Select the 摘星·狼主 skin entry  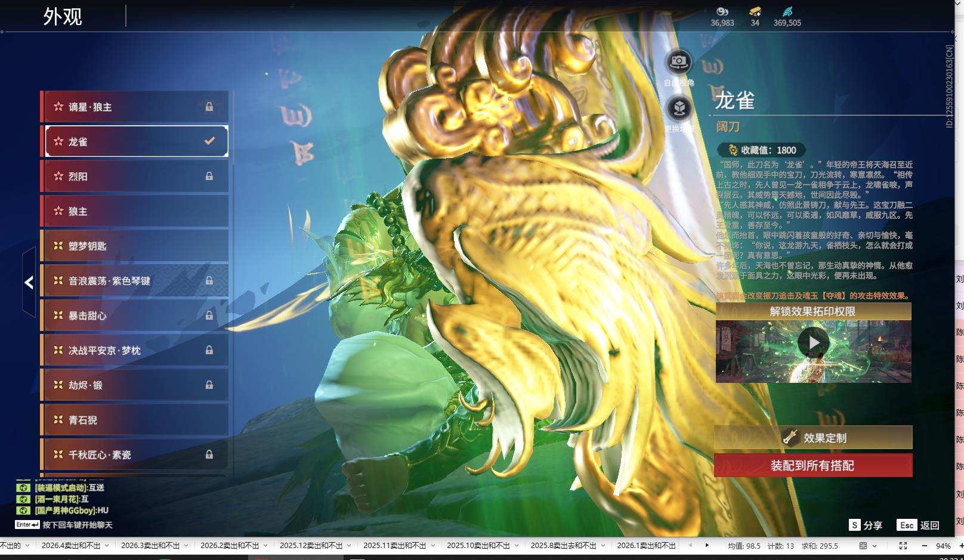(135, 107)
